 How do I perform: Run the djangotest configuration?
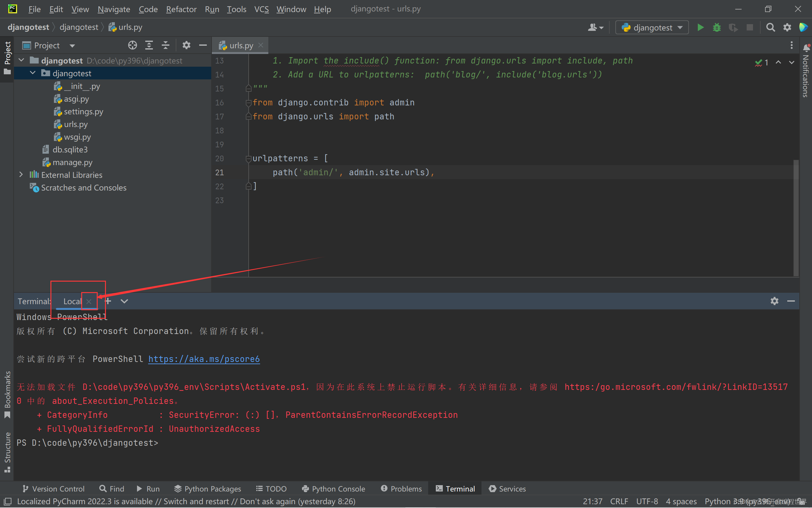(x=700, y=27)
